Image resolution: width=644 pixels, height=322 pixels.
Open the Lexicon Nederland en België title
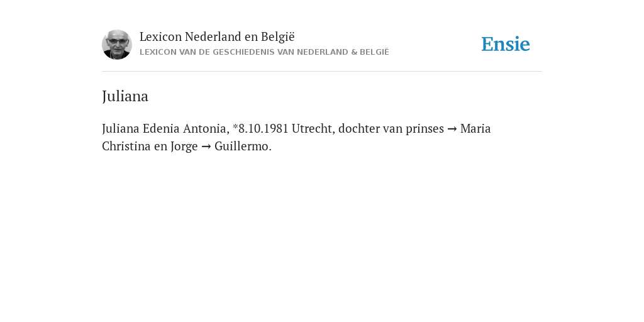click(217, 36)
